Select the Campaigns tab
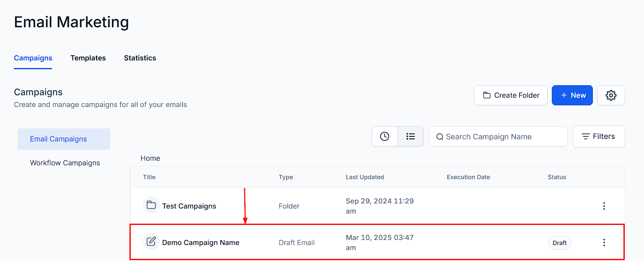This screenshot has height=261, width=644. point(33,58)
